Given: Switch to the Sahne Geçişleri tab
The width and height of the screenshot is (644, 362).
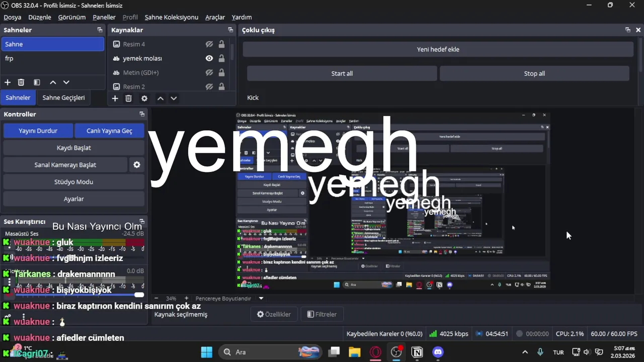Looking at the screenshot, I should (x=63, y=98).
